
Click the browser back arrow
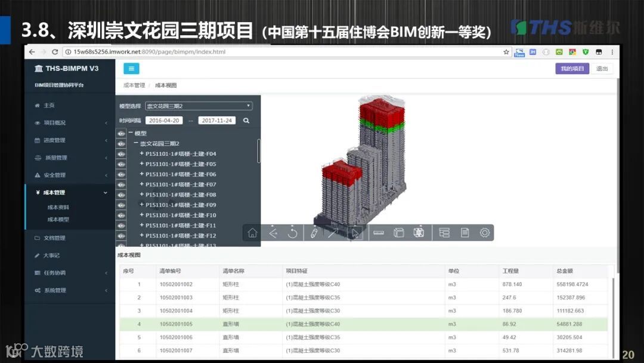pyautogui.click(x=32, y=52)
